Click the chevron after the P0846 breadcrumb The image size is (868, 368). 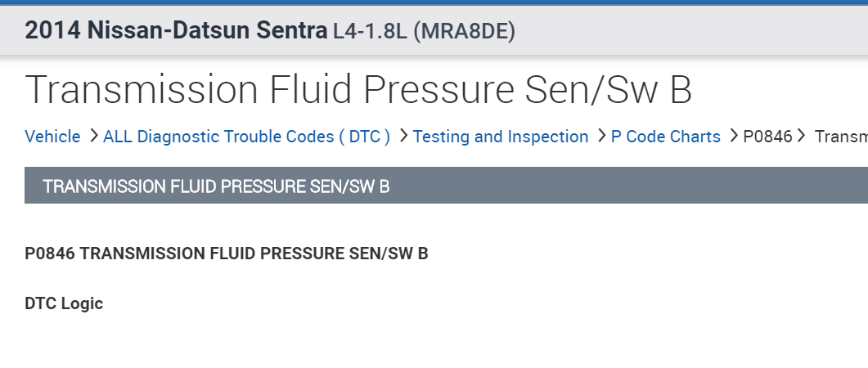coord(802,137)
